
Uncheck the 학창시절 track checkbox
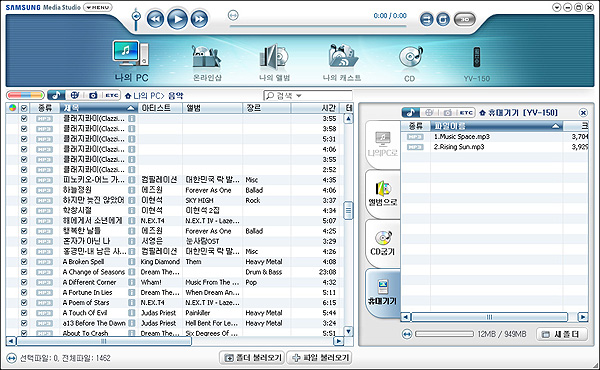pos(24,210)
